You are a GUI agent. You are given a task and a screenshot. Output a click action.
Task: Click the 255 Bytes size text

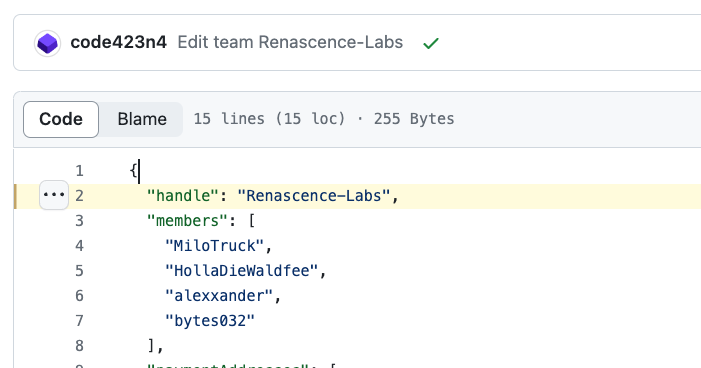[414, 119]
